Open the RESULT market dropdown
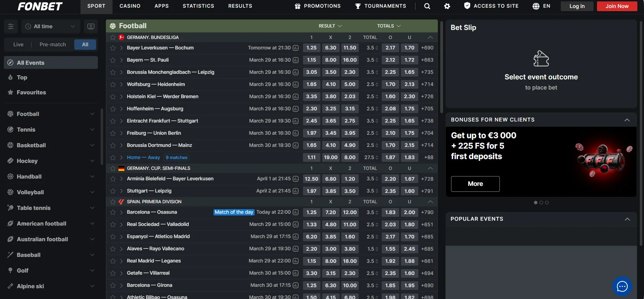 (330, 26)
